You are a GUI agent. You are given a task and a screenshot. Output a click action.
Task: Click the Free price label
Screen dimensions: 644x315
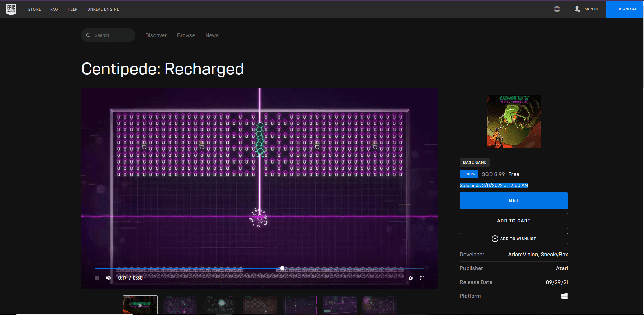tap(514, 174)
